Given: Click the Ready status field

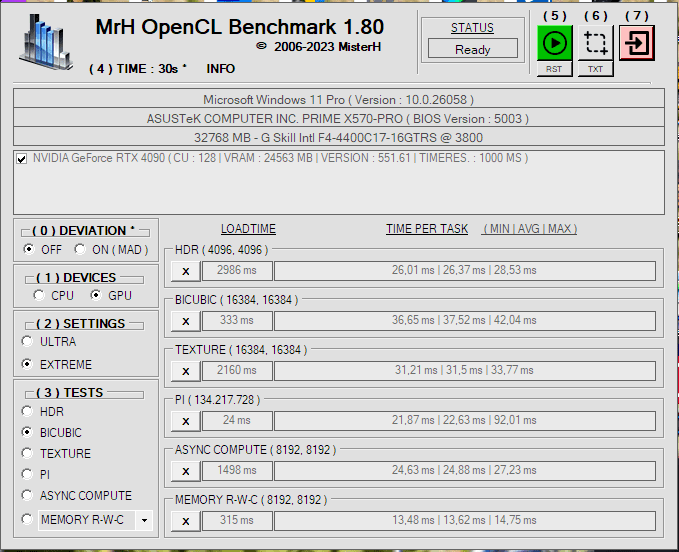Looking at the screenshot, I should pyautogui.click(x=473, y=49).
